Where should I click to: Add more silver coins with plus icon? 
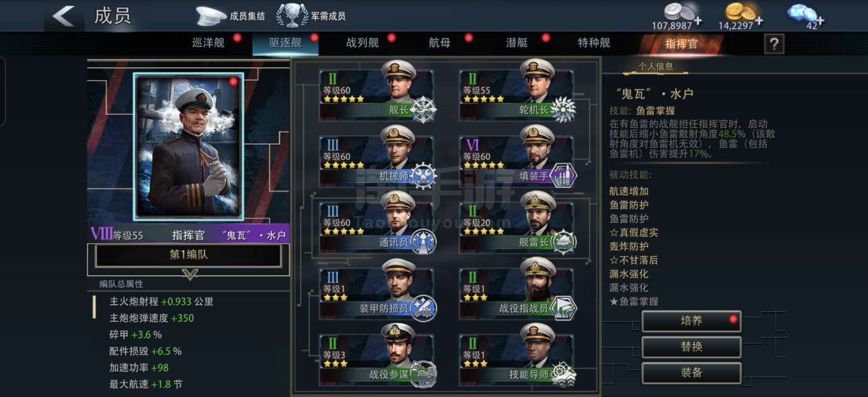(x=698, y=21)
